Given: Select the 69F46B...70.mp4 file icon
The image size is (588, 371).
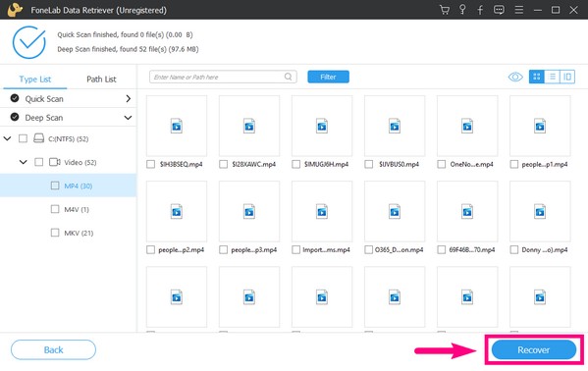Looking at the screenshot, I should (x=467, y=212).
